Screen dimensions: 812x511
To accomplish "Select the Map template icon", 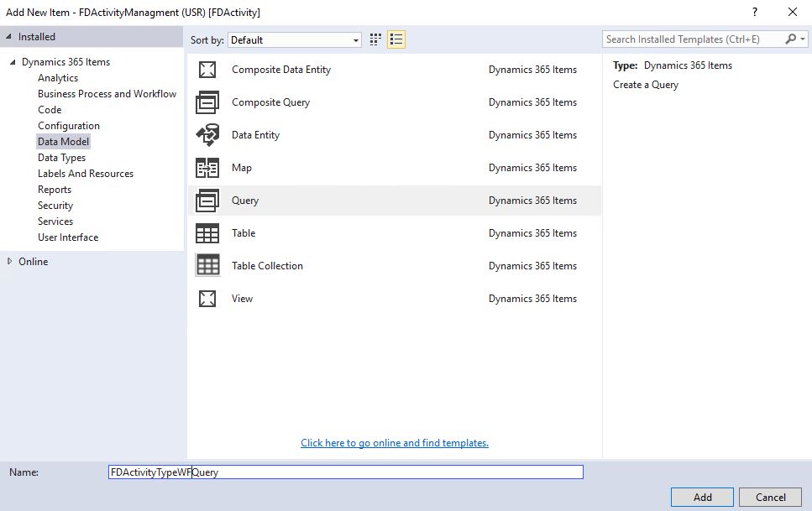I will pyautogui.click(x=207, y=168).
